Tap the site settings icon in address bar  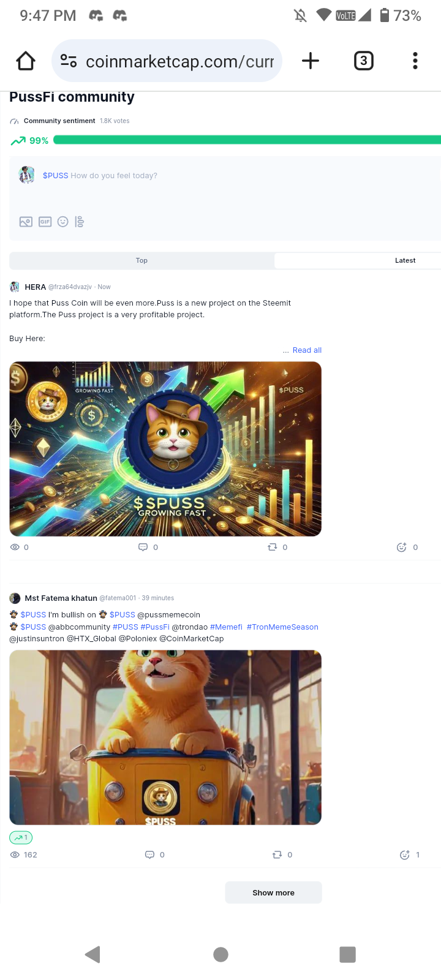[69, 61]
